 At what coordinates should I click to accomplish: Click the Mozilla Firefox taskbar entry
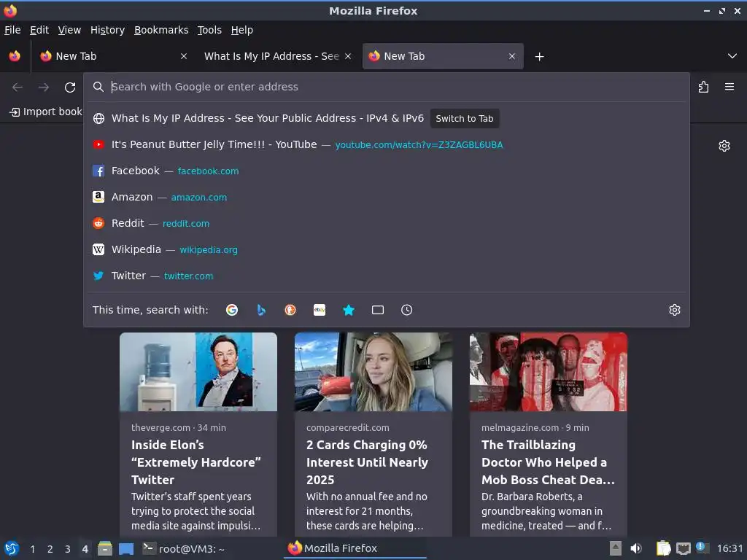click(x=355, y=548)
